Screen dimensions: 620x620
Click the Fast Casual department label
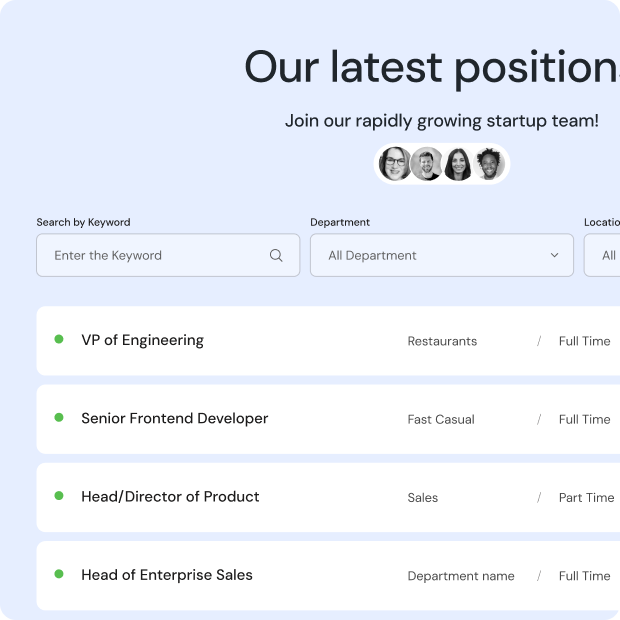441,419
